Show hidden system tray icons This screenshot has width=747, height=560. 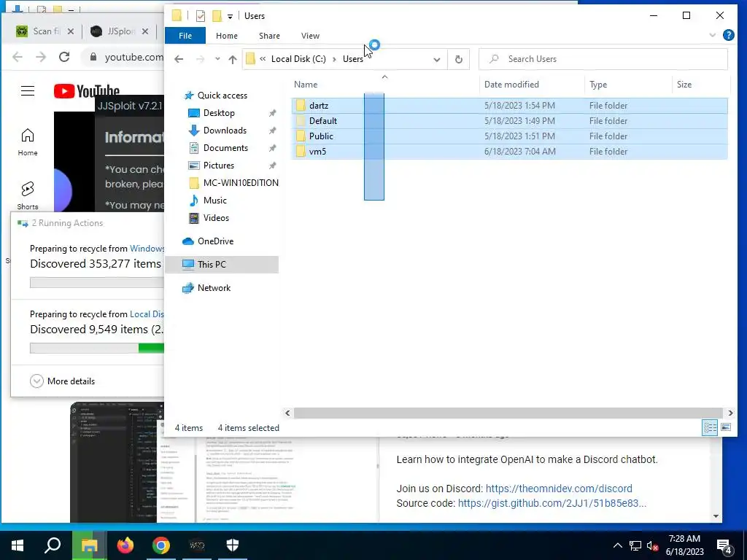click(617, 545)
